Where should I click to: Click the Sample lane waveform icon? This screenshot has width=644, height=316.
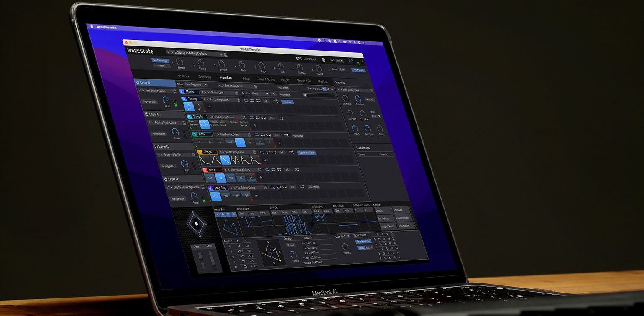[189, 117]
